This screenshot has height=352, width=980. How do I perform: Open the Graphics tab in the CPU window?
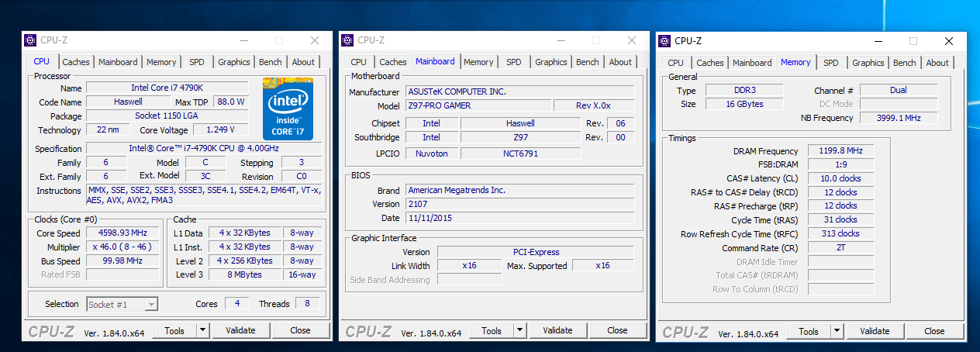[234, 62]
